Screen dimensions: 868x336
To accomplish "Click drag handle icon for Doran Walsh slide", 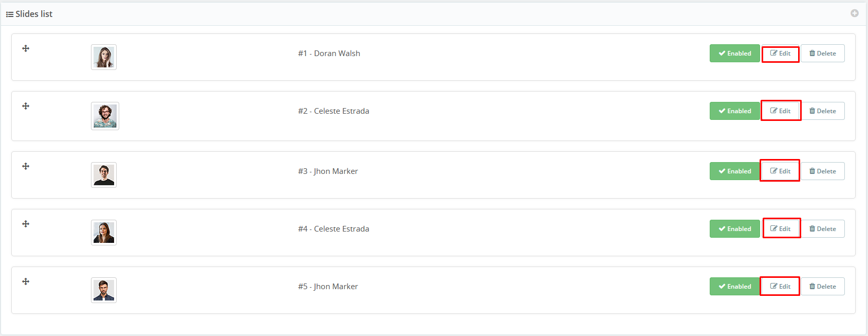I will [26, 48].
